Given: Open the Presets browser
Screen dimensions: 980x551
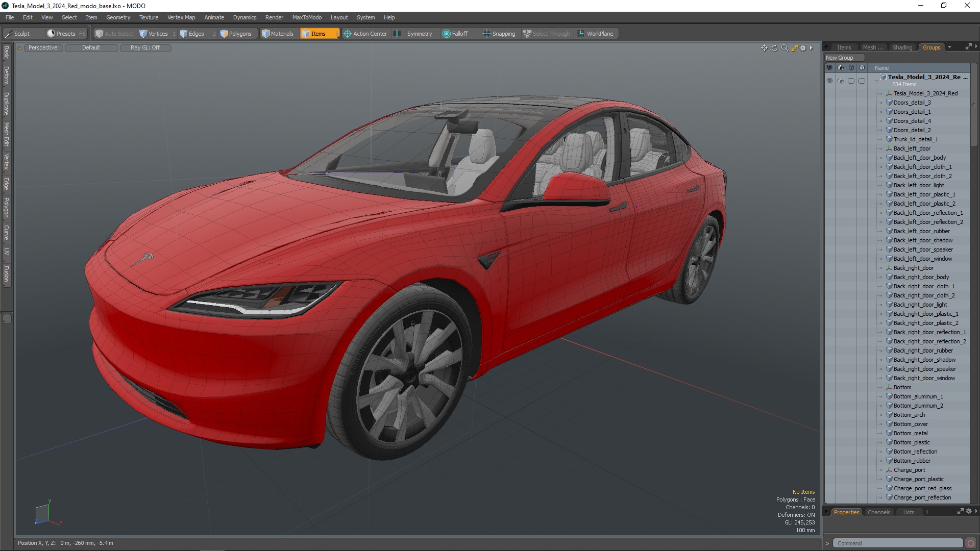Looking at the screenshot, I should tap(66, 34).
